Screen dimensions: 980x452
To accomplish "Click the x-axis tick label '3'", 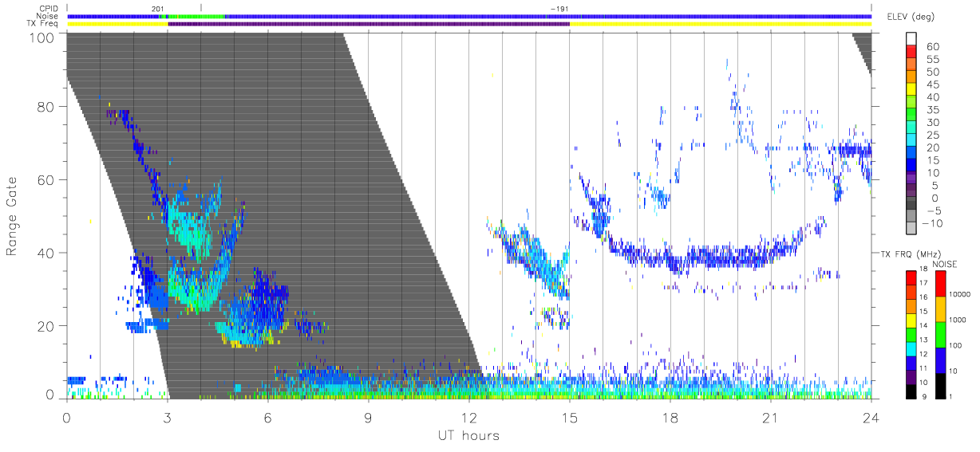I will click(168, 417).
